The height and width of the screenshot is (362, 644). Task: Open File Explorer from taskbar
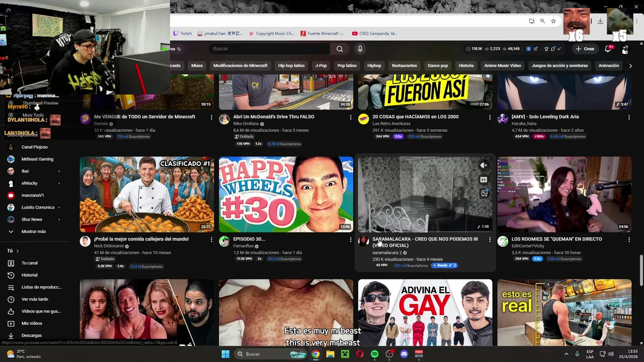pos(330,354)
